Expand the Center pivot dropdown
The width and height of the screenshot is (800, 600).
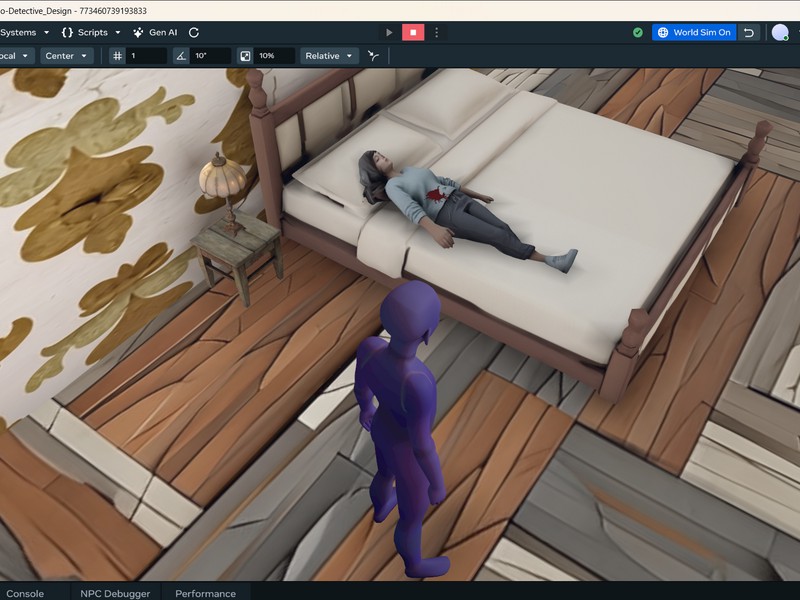tap(66, 56)
